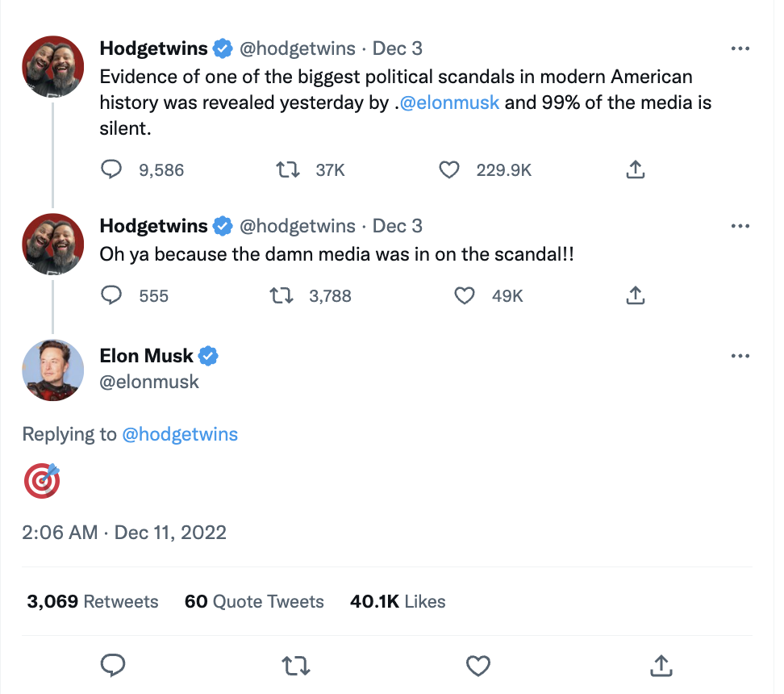View the 3,069 Retweets list
The image size is (784, 694).
[91, 601]
